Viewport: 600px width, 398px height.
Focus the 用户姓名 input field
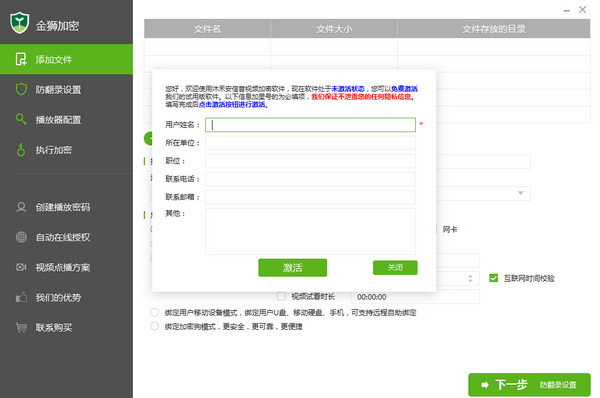pyautogui.click(x=310, y=125)
